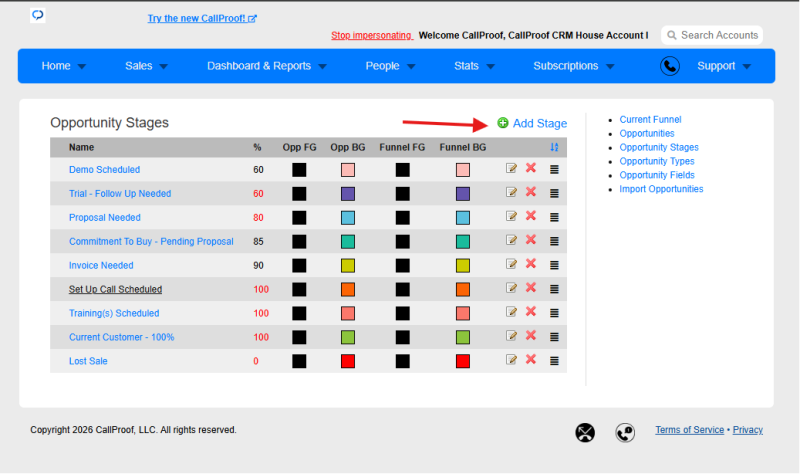Edit the Proposal Needed stage
The height and width of the screenshot is (474, 800).
[x=511, y=216]
